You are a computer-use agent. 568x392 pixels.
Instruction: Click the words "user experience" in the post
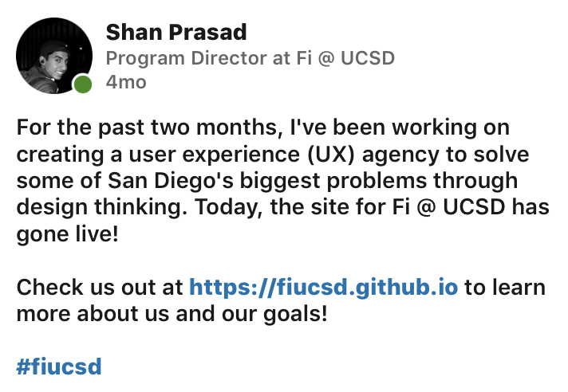(215, 155)
